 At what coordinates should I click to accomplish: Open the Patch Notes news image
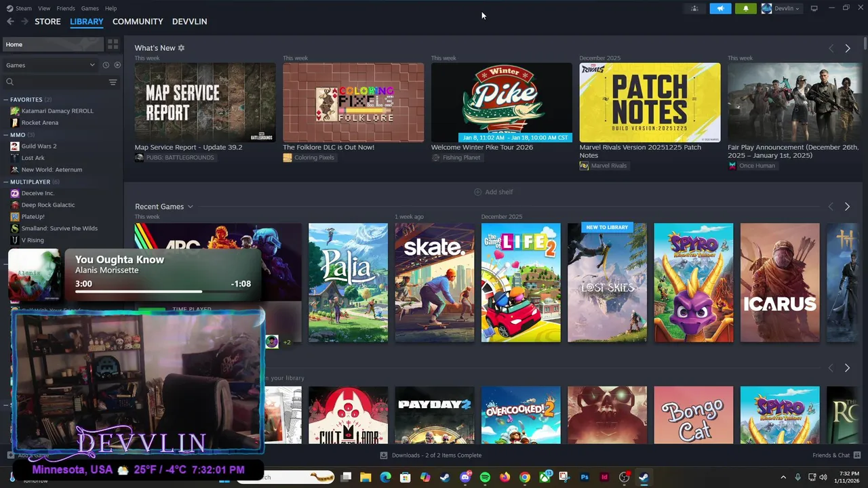[x=650, y=102]
